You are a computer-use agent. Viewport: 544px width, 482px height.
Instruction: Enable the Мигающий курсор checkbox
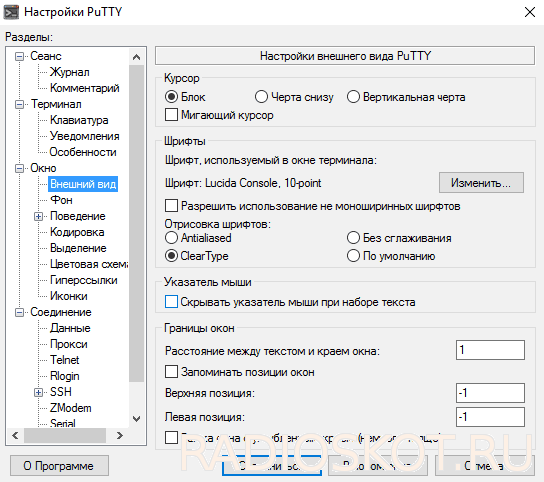tap(171, 115)
